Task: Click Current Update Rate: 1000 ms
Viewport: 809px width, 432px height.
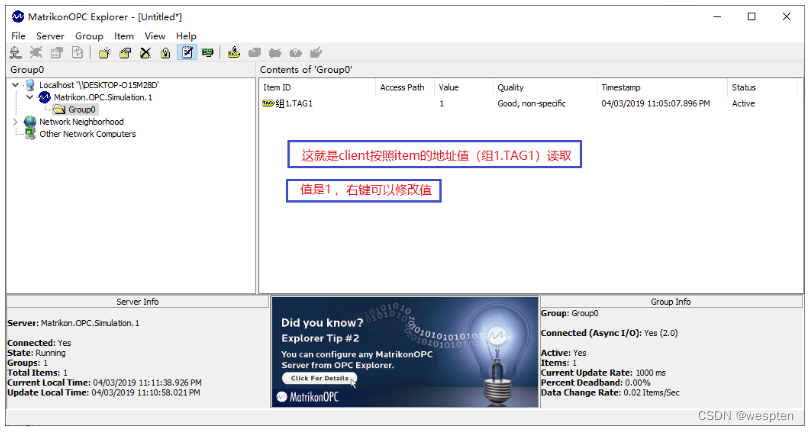Action: [x=603, y=373]
